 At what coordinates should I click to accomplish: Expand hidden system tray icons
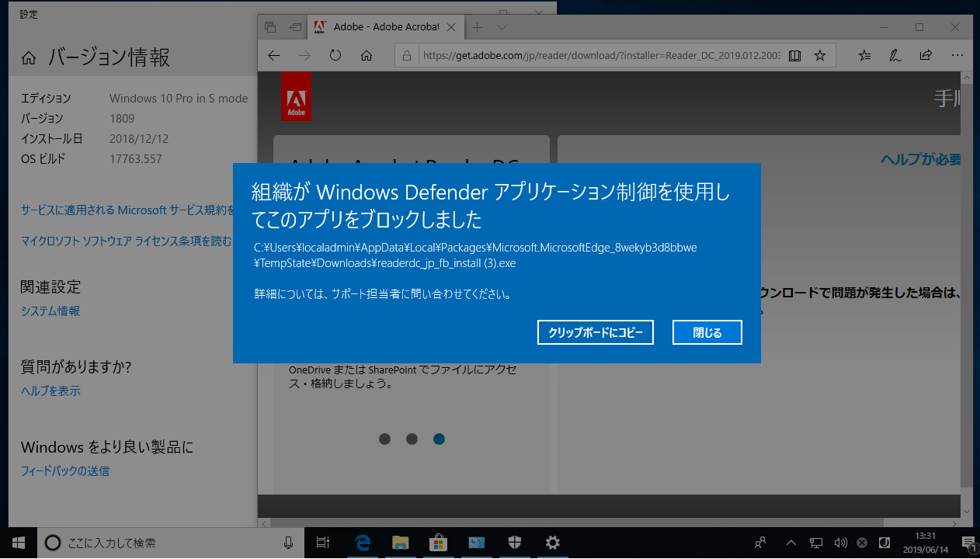tap(791, 543)
